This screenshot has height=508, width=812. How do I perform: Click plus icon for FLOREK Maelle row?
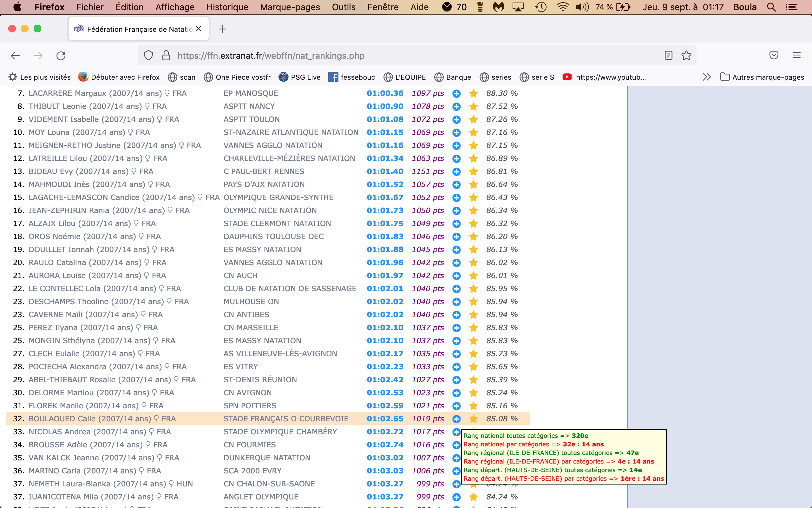tap(456, 406)
